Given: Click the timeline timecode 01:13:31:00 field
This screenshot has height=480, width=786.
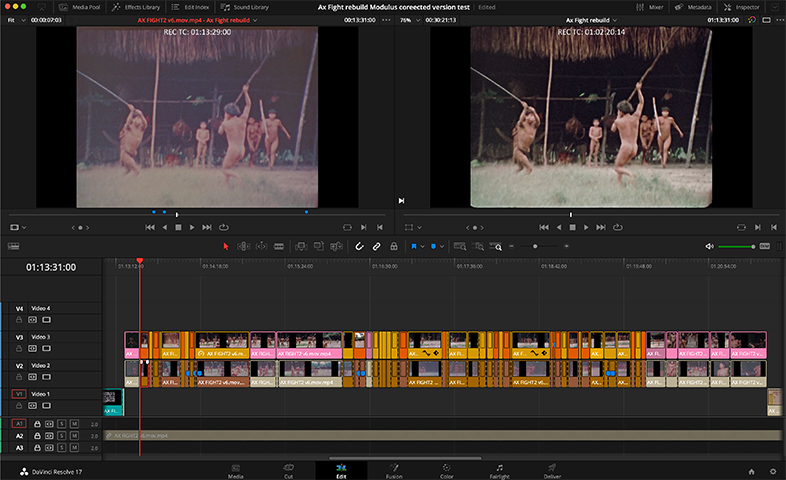Looking at the screenshot, I should (51, 268).
